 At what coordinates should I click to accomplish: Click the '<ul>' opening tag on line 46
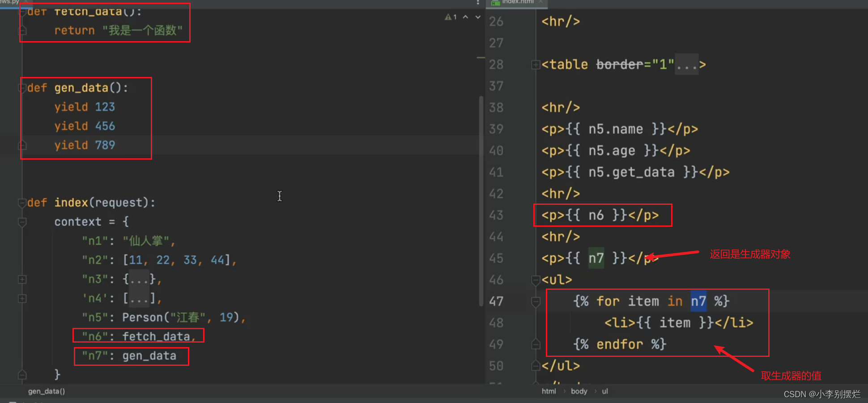tap(557, 280)
